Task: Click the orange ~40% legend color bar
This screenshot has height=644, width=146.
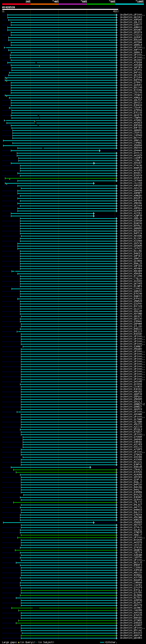Action: click(x=45, y=4)
